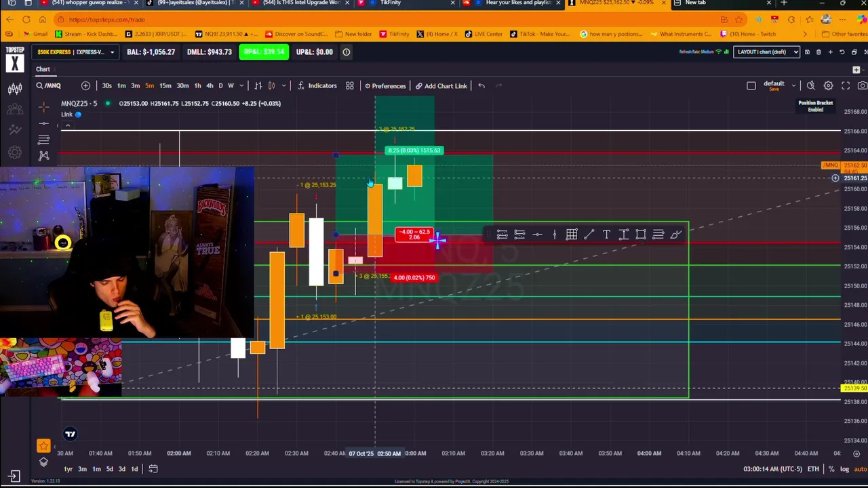
Task: Click the 03:00:14 AM (UTC-5) timezone
Action: [x=772, y=469]
